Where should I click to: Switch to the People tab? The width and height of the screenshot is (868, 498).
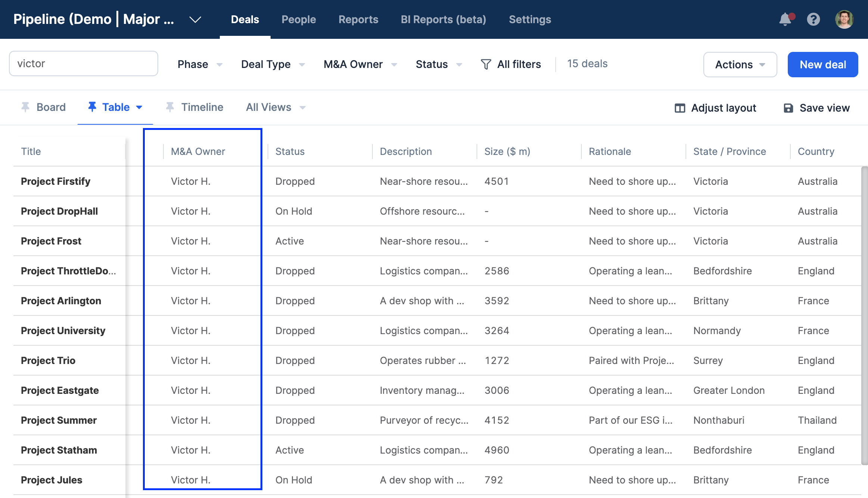pyautogui.click(x=299, y=19)
